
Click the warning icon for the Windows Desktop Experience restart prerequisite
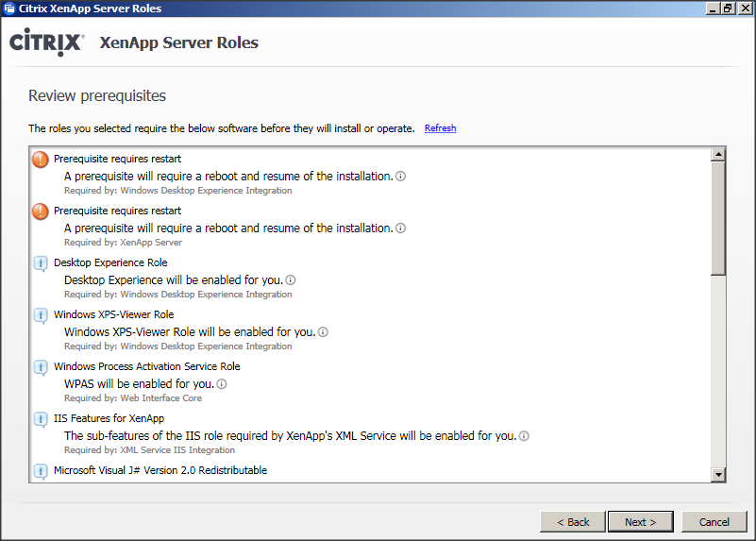(x=40, y=160)
